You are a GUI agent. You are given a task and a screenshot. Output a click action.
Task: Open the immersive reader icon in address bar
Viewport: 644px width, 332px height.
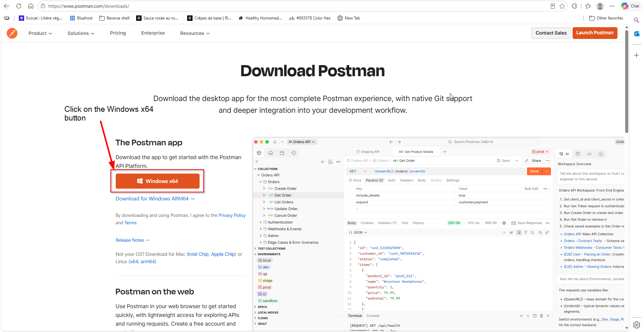[553, 6]
